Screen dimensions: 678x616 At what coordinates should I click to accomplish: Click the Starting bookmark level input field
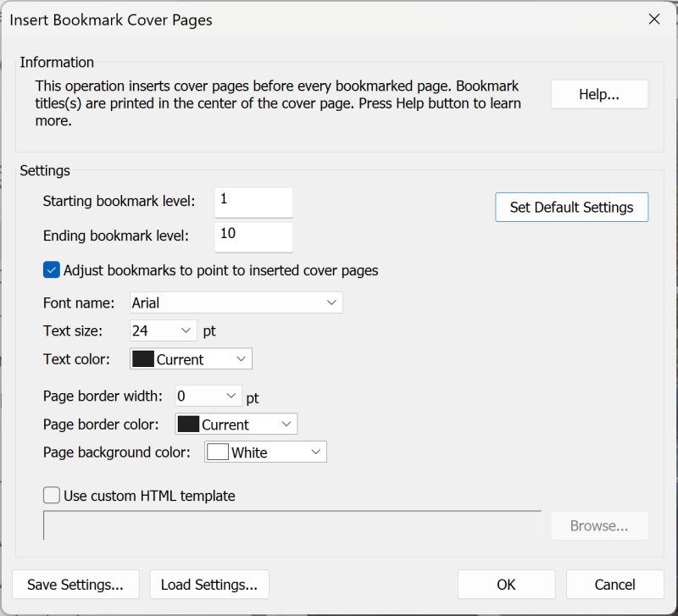click(x=253, y=203)
